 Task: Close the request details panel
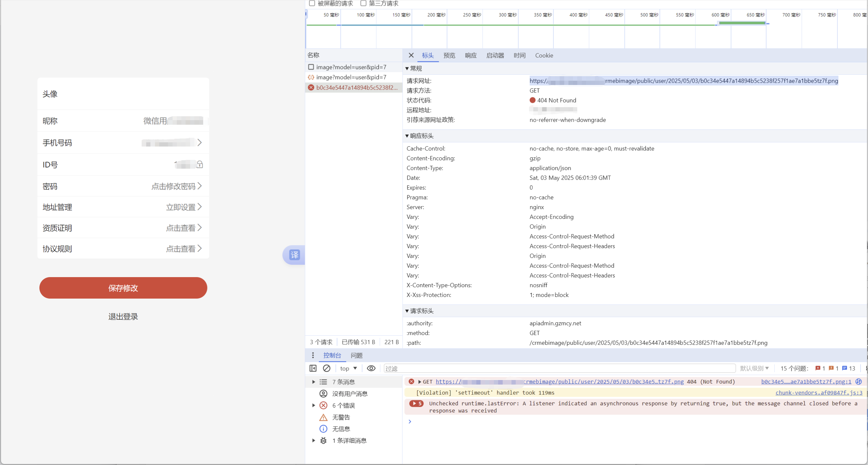point(411,55)
